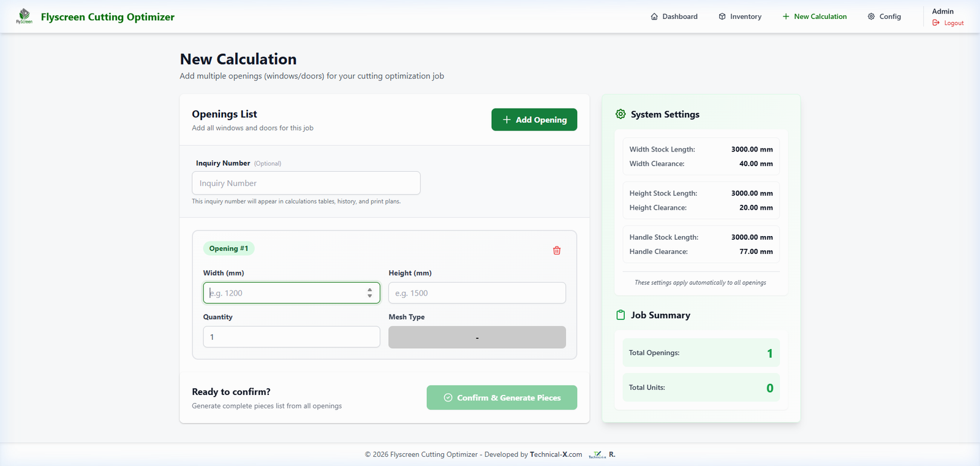
Task: Click Width Clearance 40.00 mm value
Action: 756,164
